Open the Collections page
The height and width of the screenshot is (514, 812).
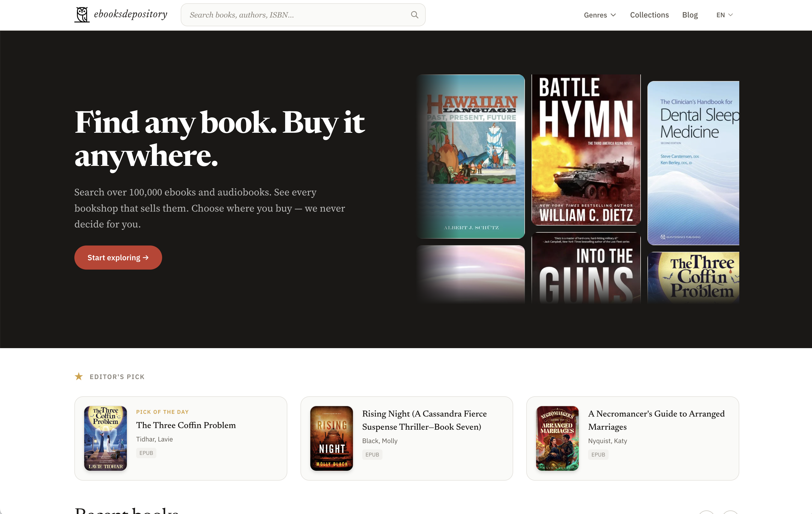(x=649, y=15)
